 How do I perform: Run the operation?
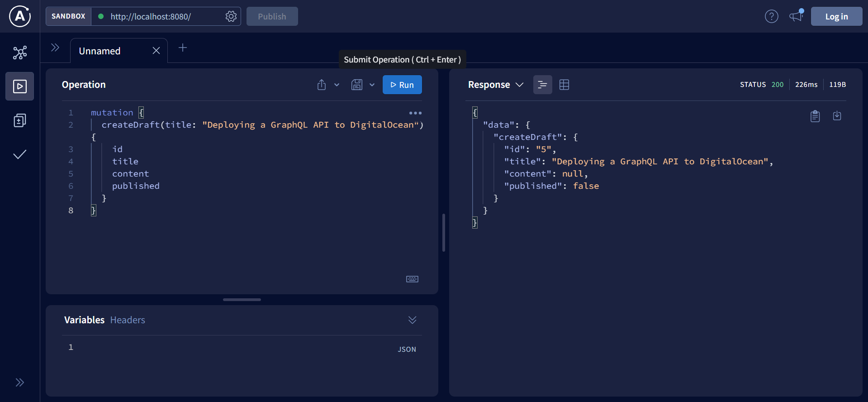tap(402, 85)
